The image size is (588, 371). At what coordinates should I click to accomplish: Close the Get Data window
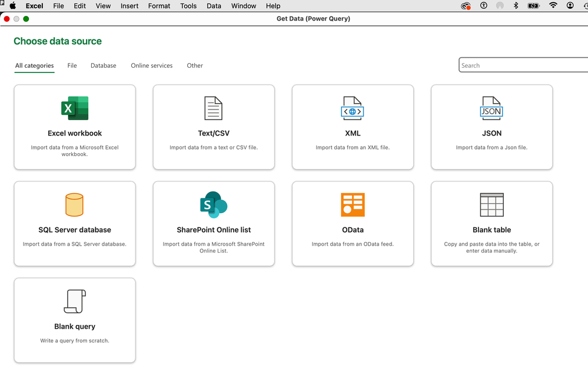6,19
